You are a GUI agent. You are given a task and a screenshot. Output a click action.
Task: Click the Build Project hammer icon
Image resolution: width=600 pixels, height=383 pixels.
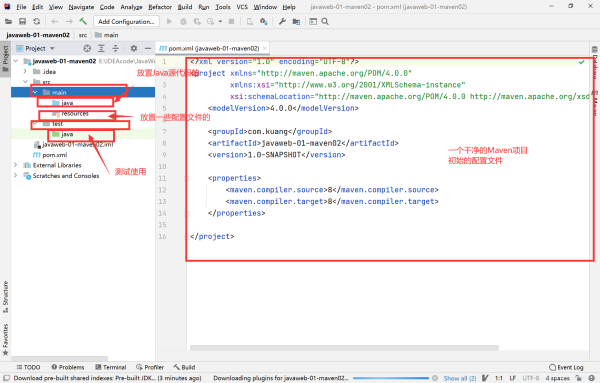[x=83, y=21]
